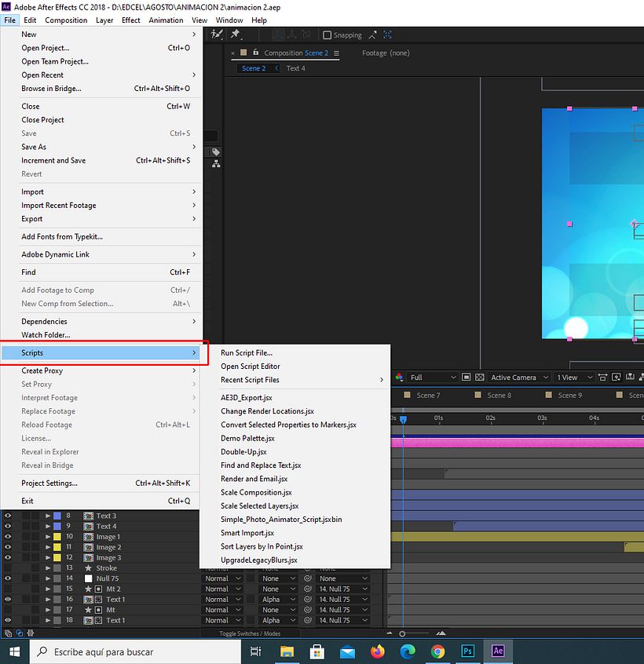644x664 pixels.
Task: Click the yellow label swatch of Image 2
Action: (x=57, y=547)
